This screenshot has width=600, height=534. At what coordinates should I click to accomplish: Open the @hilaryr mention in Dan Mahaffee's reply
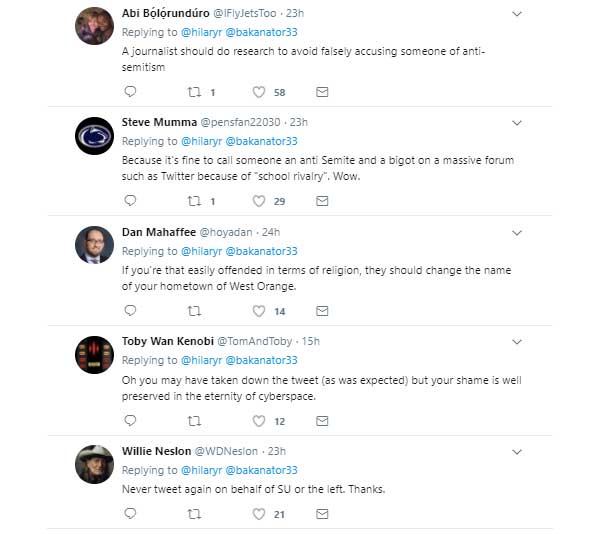click(x=201, y=251)
